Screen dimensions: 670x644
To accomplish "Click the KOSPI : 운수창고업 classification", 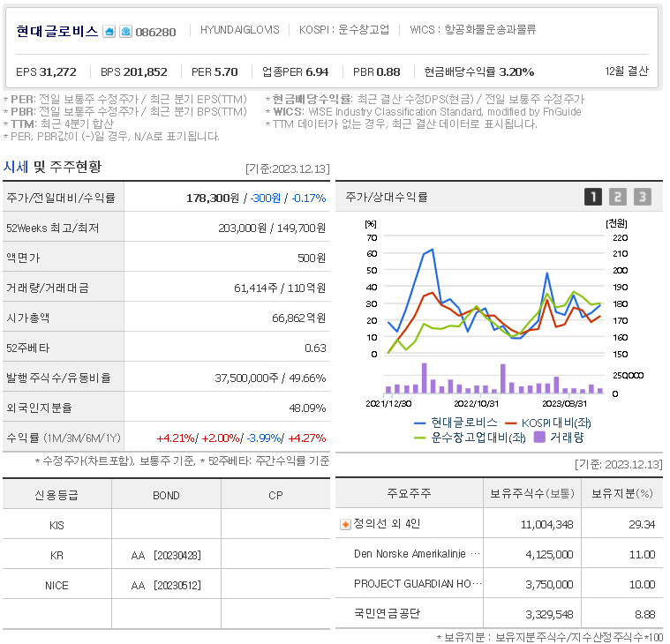I will (x=344, y=29).
